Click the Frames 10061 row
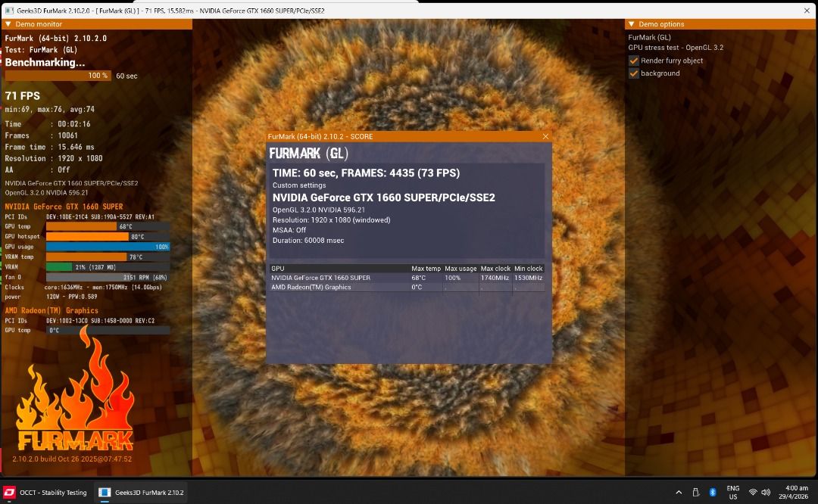 click(41, 135)
